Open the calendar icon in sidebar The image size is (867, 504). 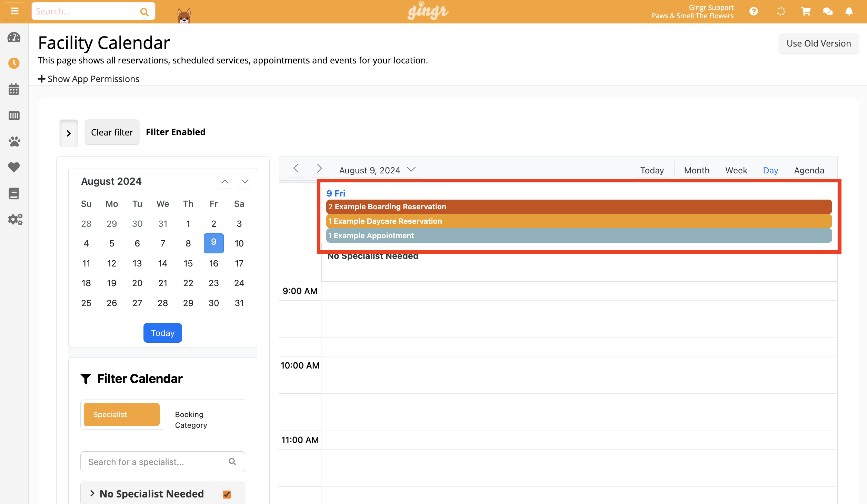point(14,89)
